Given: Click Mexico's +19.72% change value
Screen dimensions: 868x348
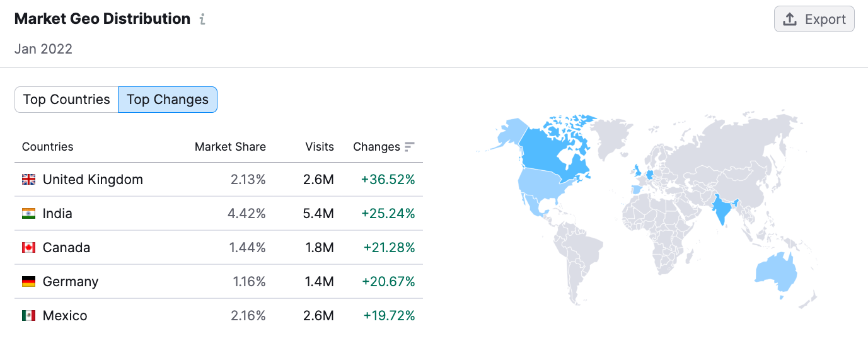Looking at the screenshot, I should point(389,316).
